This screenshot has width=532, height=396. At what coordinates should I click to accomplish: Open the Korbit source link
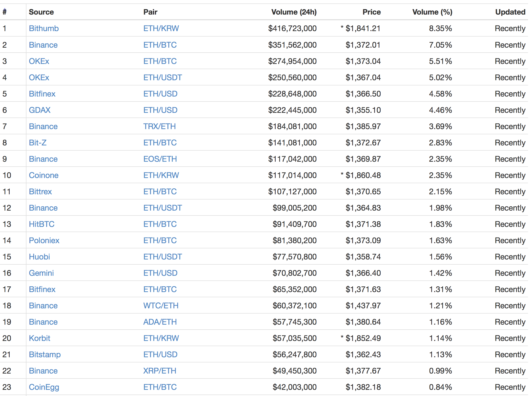(x=40, y=338)
